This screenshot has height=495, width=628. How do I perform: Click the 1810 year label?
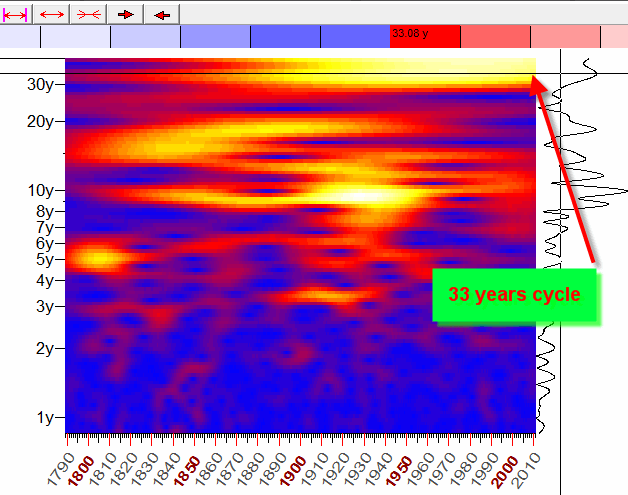click(103, 469)
